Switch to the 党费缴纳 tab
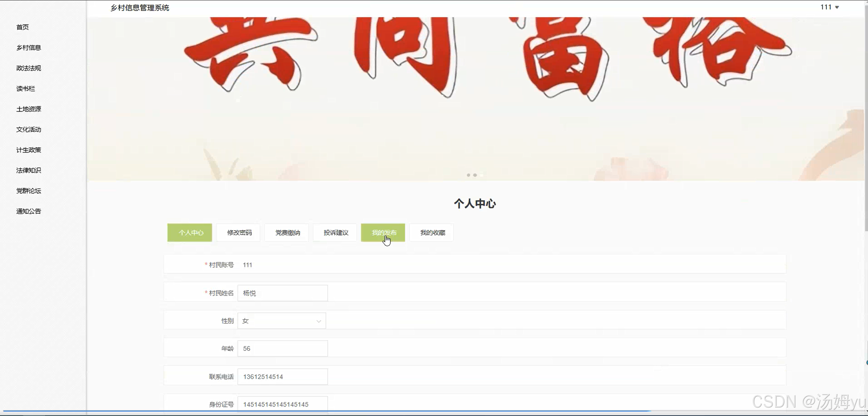 pos(287,233)
